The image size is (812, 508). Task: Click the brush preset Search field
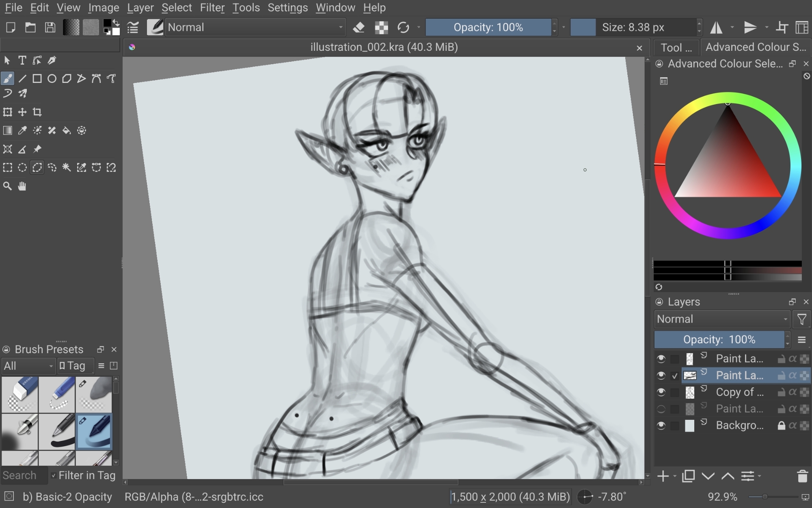point(24,475)
